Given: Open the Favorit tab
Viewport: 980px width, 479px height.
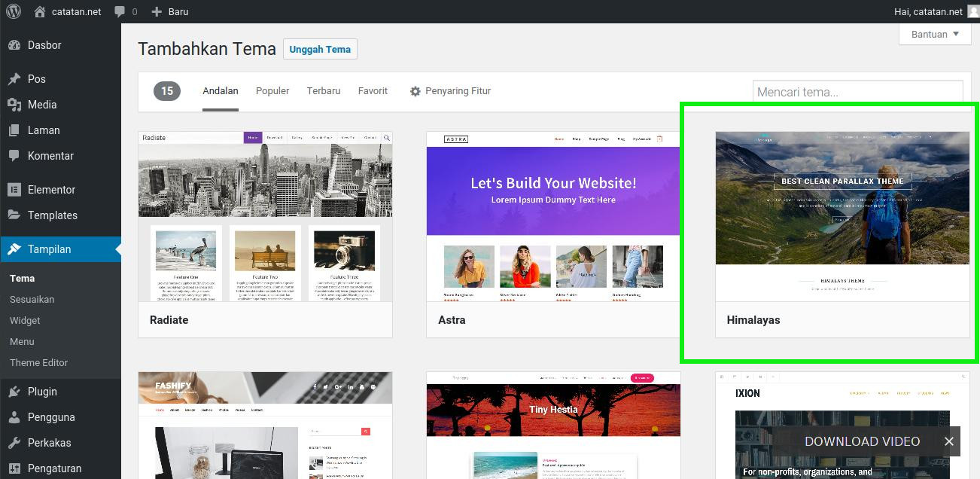Looking at the screenshot, I should coord(373,91).
